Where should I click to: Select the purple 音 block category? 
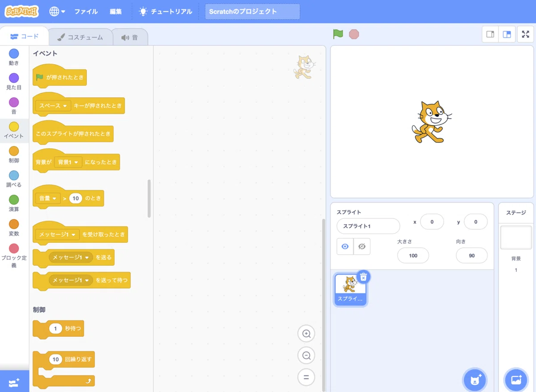[14, 106]
